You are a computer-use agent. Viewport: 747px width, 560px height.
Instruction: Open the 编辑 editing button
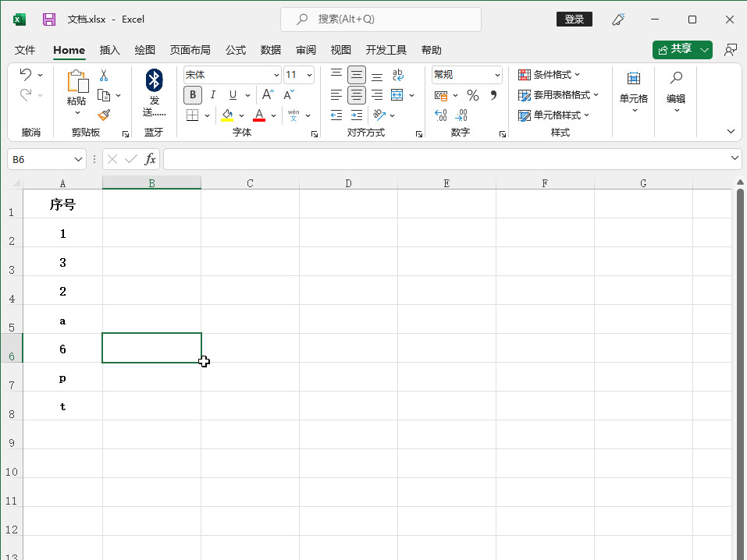click(x=675, y=91)
